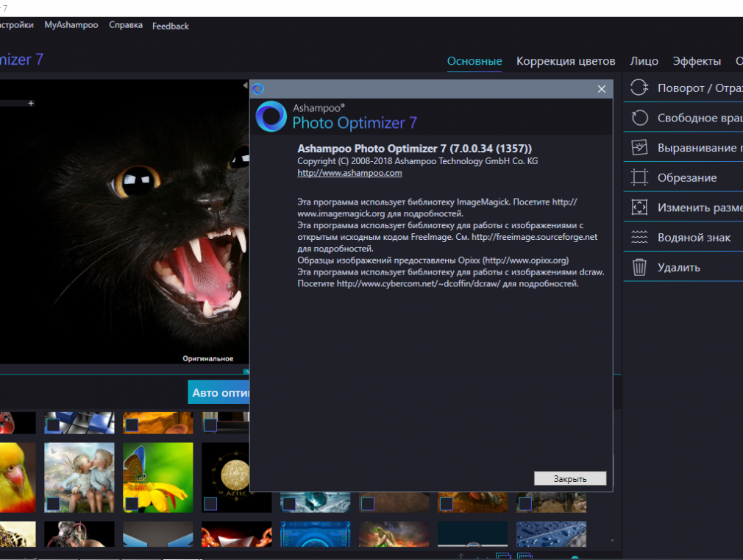Screen dimensions: 743x560
Task: Choose the Обрезание crop option label
Action: click(686, 178)
